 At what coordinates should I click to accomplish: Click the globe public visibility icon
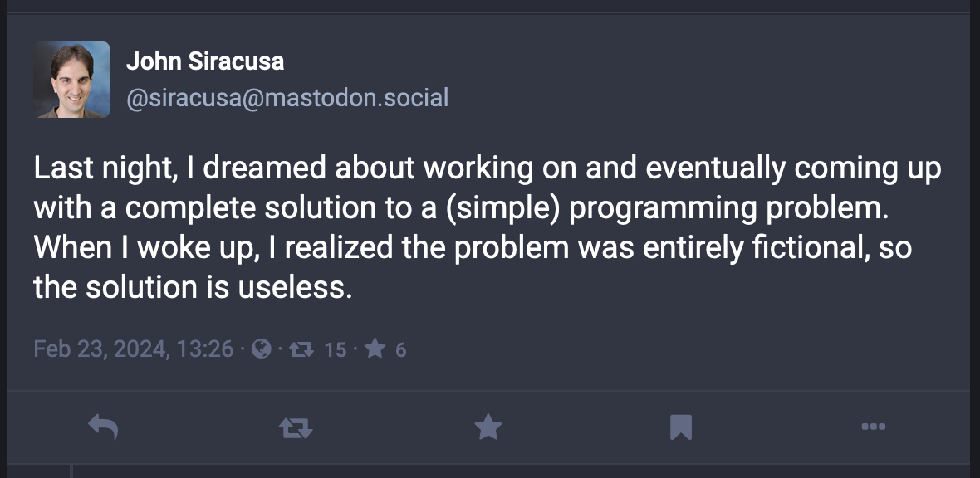262,349
